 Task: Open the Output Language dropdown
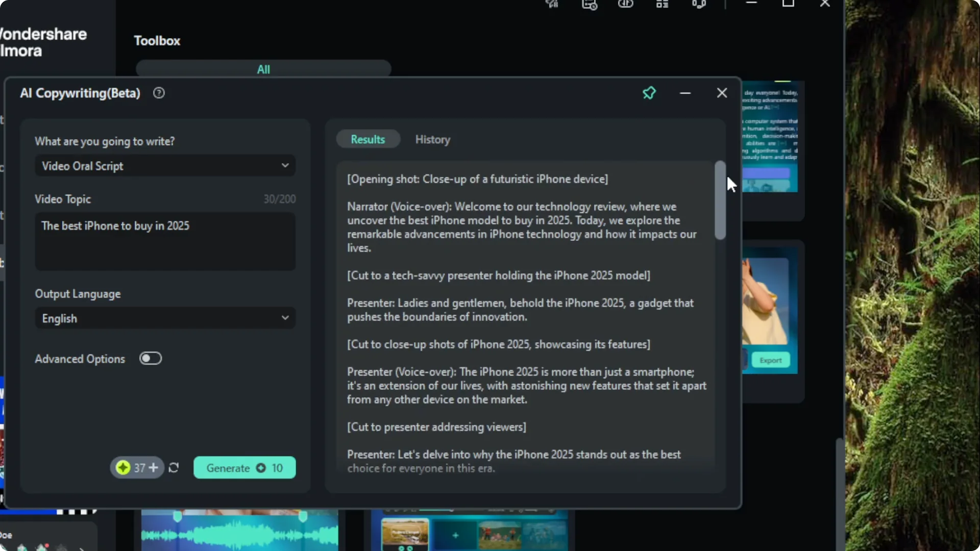click(x=164, y=318)
